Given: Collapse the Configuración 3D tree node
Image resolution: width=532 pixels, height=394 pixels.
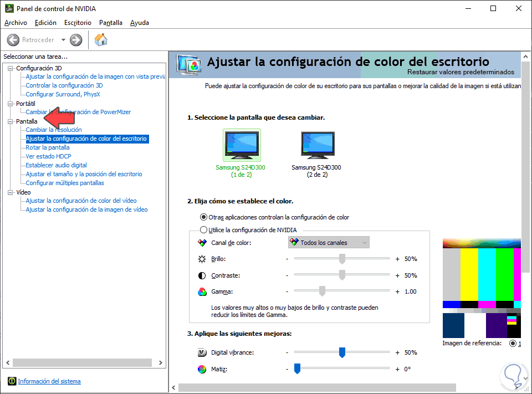Looking at the screenshot, I should tap(10, 68).
